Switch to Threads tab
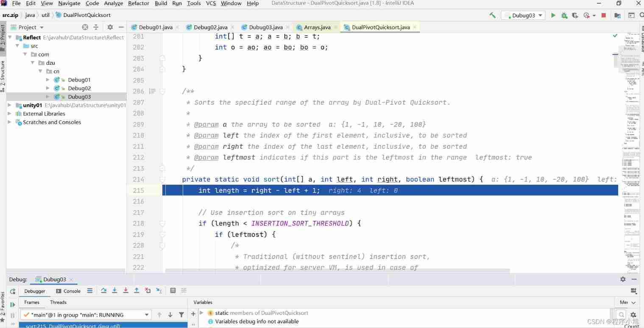The width and height of the screenshot is (644, 328). [58, 302]
